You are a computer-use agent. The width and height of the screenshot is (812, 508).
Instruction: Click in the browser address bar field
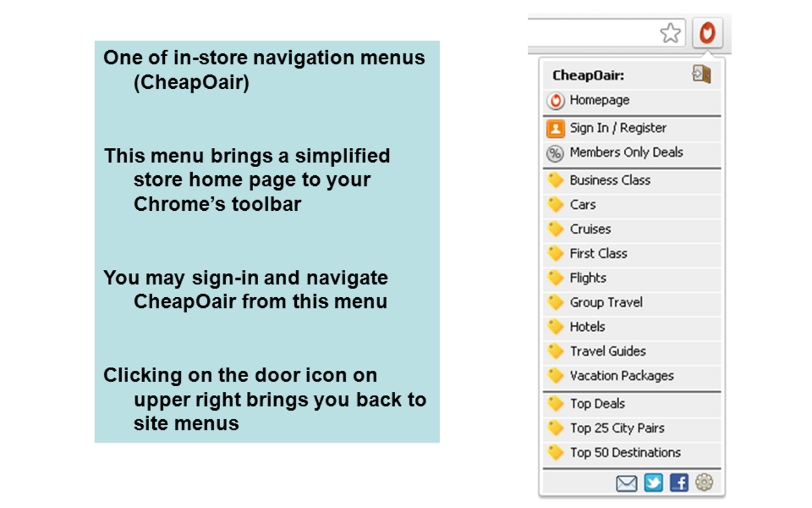pyautogui.click(x=590, y=33)
